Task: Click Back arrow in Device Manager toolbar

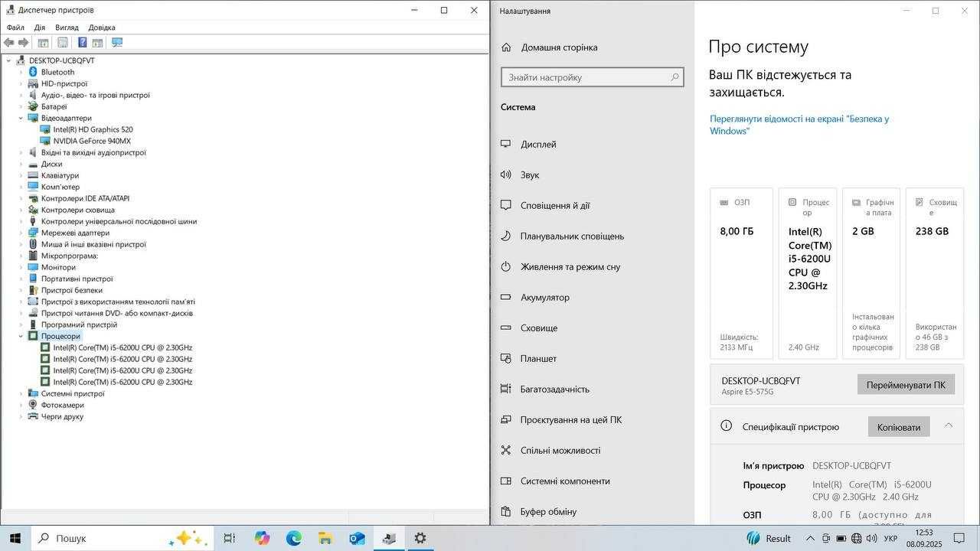Action: 9,43
